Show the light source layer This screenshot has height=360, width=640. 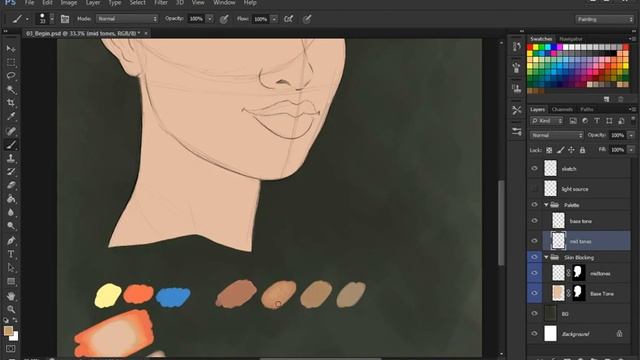tap(534, 189)
